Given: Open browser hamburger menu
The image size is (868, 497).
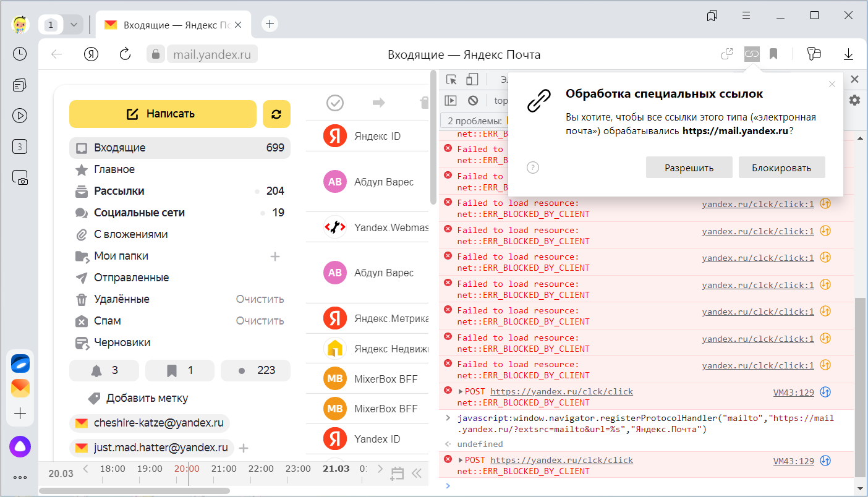Looking at the screenshot, I should pos(746,15).
